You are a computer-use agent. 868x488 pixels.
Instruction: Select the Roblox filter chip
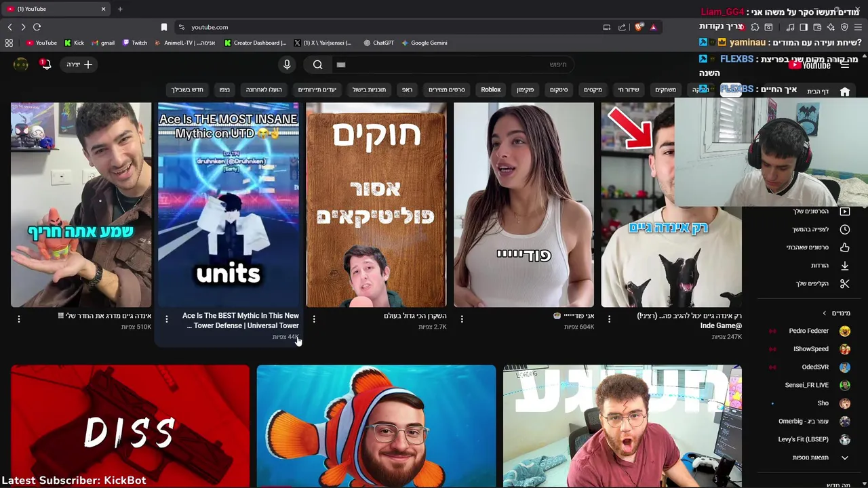491,89
